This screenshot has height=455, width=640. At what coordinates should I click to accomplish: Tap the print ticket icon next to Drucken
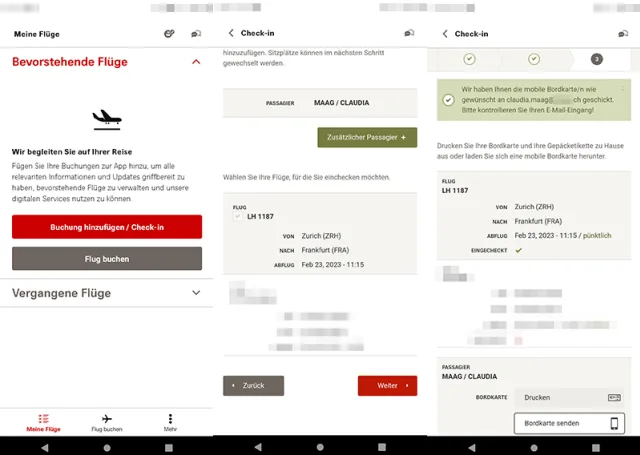[x=614, y=397]
